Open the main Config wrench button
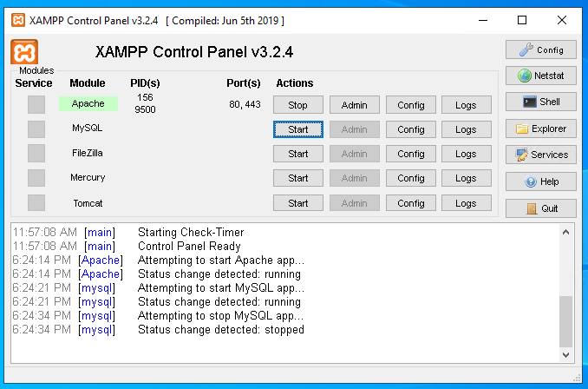Image resolution: width=588 pixels, height=389 pixels. point(541,49)
